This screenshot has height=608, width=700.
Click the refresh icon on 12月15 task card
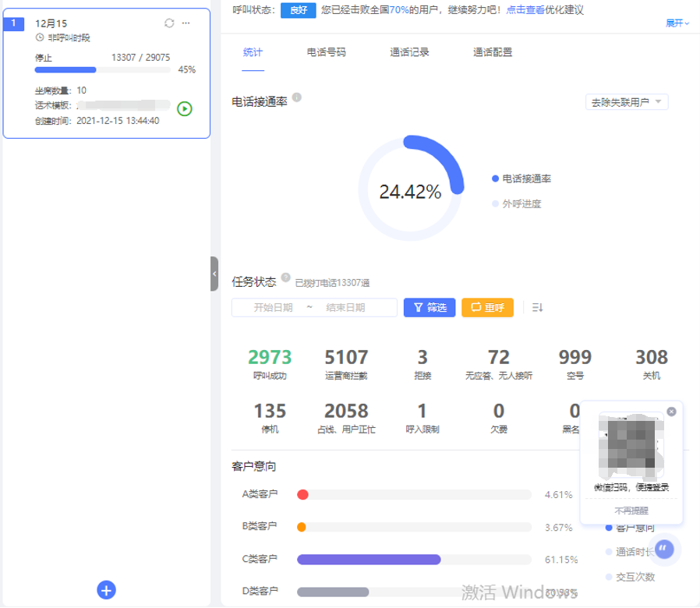169,23
